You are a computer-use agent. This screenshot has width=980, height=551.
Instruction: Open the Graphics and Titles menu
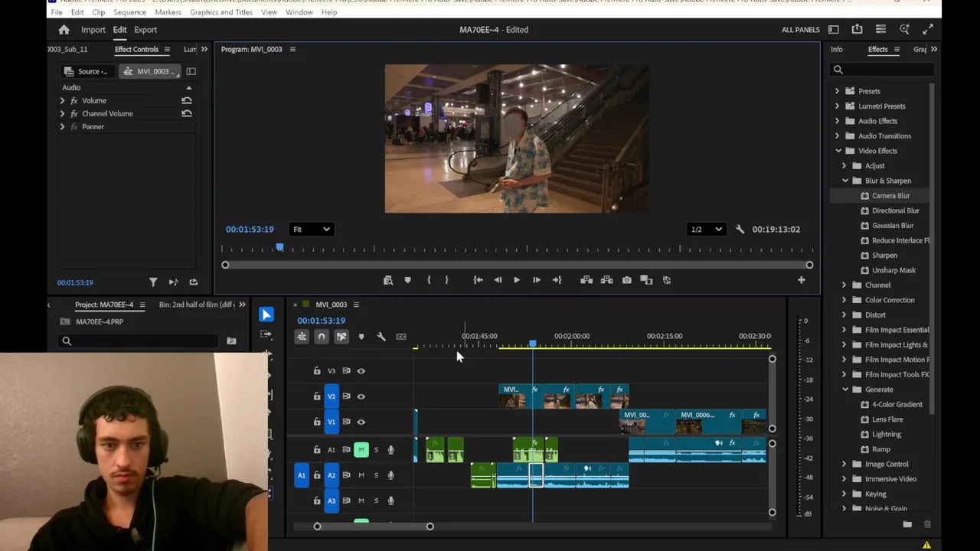(221, 12)
